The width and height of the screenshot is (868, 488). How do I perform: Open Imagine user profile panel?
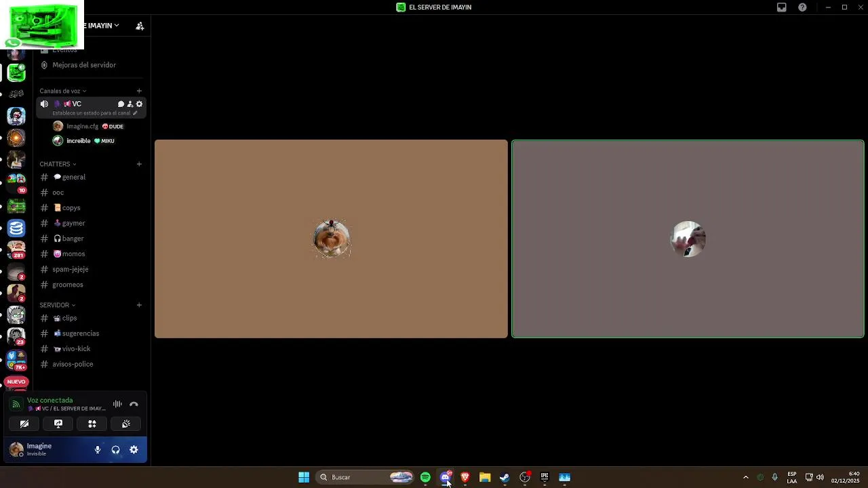click(x=49, y=449)
